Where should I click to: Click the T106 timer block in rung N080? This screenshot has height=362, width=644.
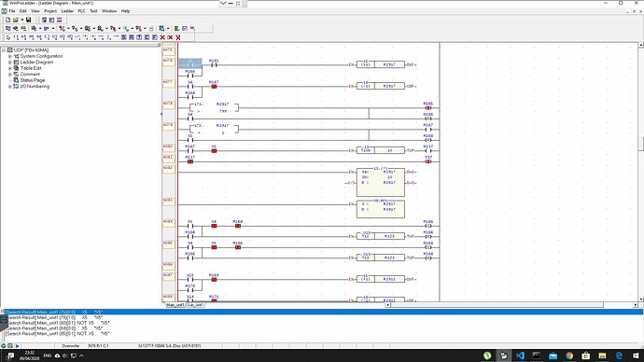point(381,150)
